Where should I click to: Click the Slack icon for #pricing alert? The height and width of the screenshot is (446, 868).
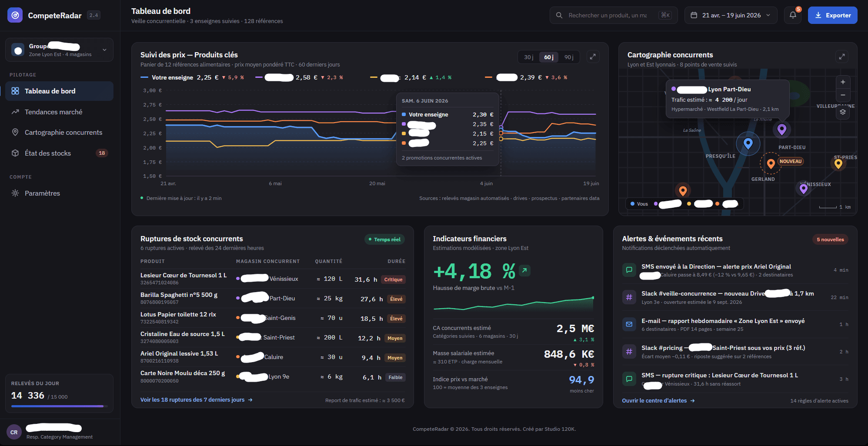[629, 352]
